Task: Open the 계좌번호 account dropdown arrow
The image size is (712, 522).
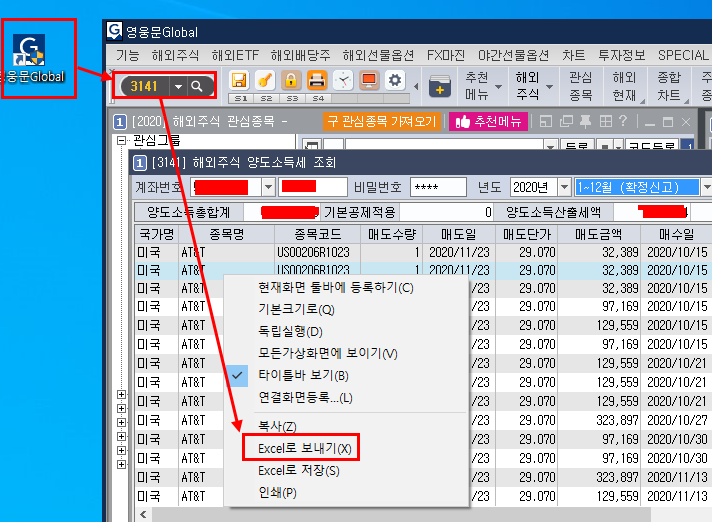Action: point(268,187)
